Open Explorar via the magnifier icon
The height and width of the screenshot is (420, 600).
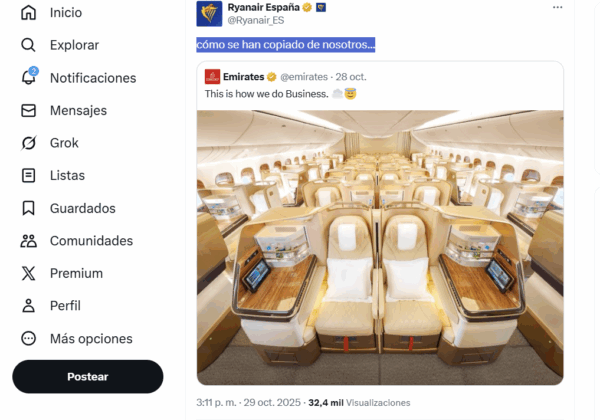coord(28,45)
